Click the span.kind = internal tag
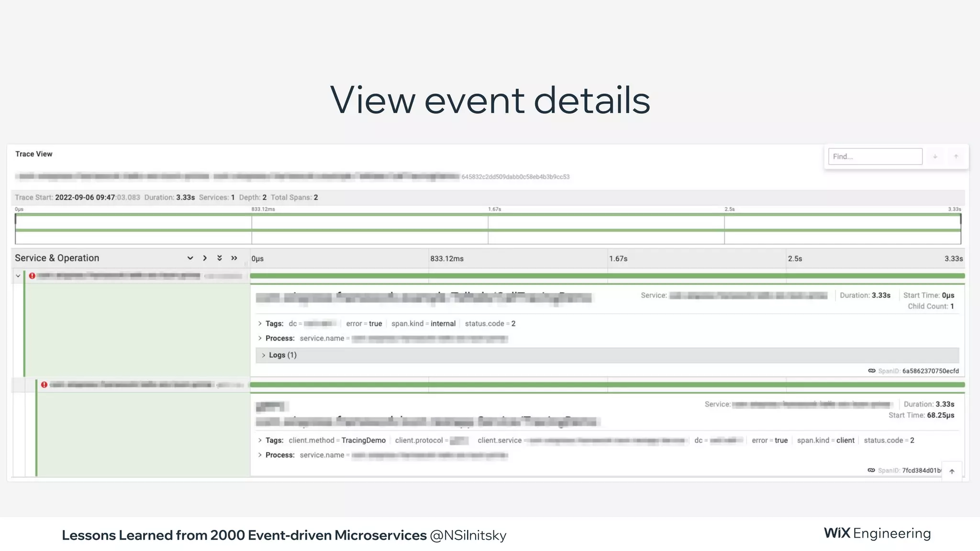This screenshot has height=551, width=980. coord(423,324)
